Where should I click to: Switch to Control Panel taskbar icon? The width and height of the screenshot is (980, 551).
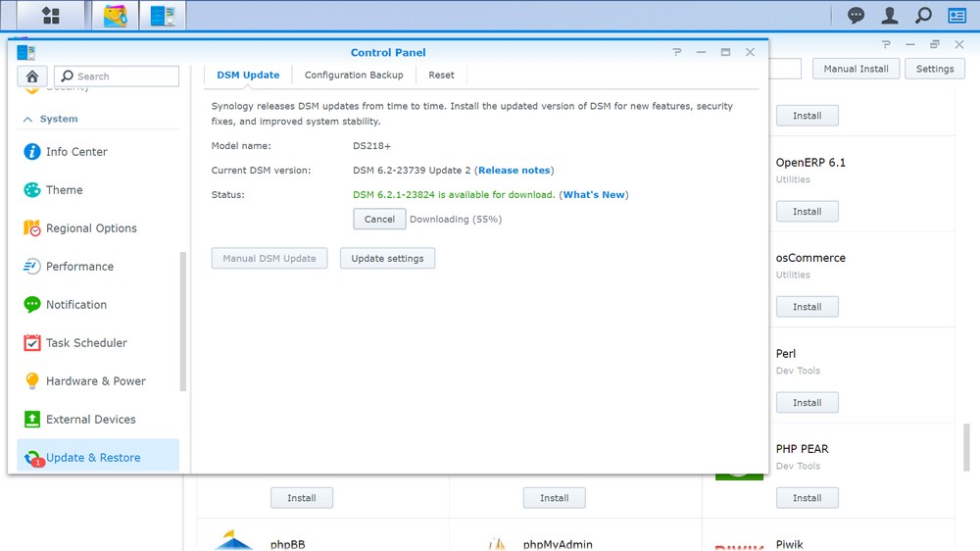coord(163,15)
